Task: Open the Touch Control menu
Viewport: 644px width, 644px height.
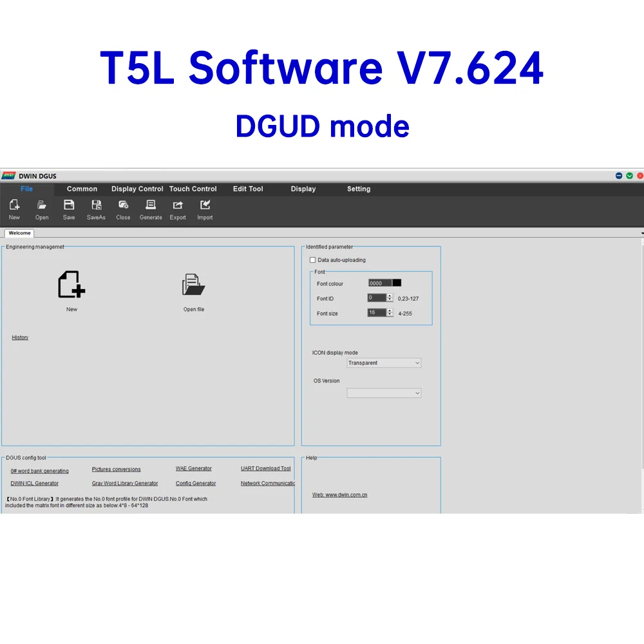Action: pyautogui.click(x=193, y=189)
